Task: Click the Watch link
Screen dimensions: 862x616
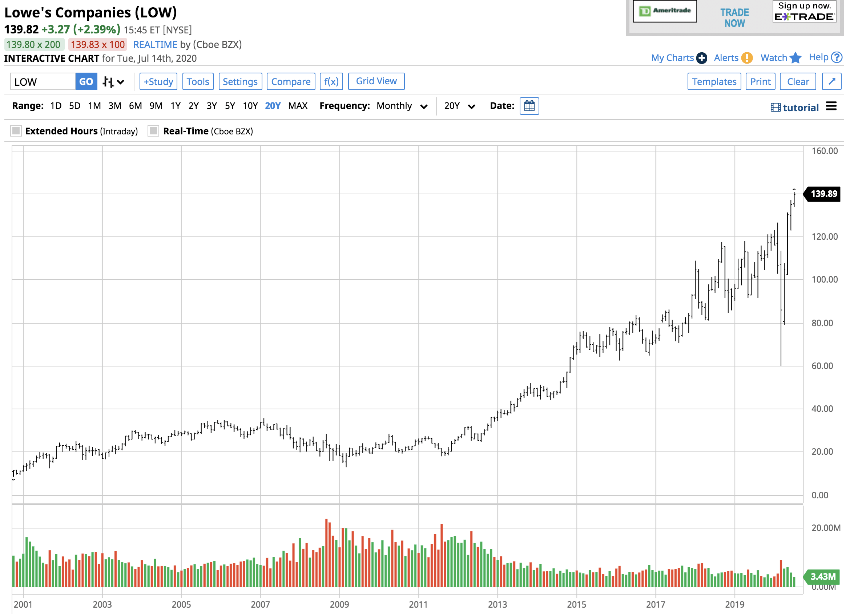Action: (x=774, y=58)
